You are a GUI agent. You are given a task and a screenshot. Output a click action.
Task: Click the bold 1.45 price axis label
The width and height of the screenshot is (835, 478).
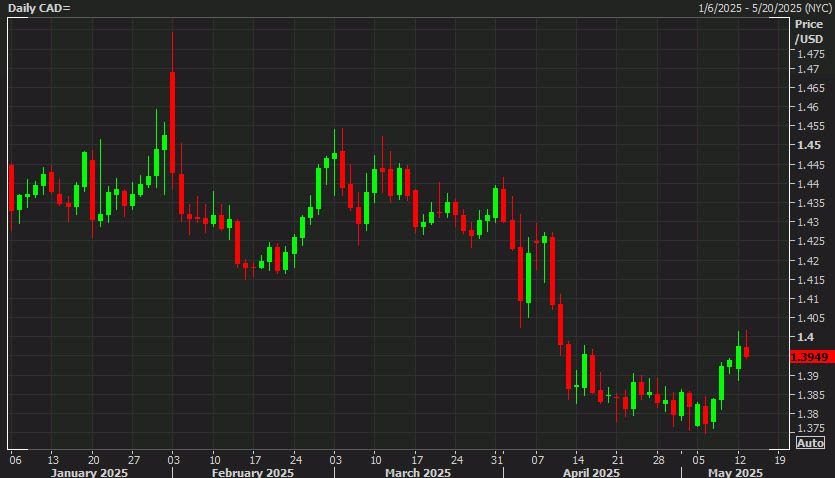coord(808,145)
